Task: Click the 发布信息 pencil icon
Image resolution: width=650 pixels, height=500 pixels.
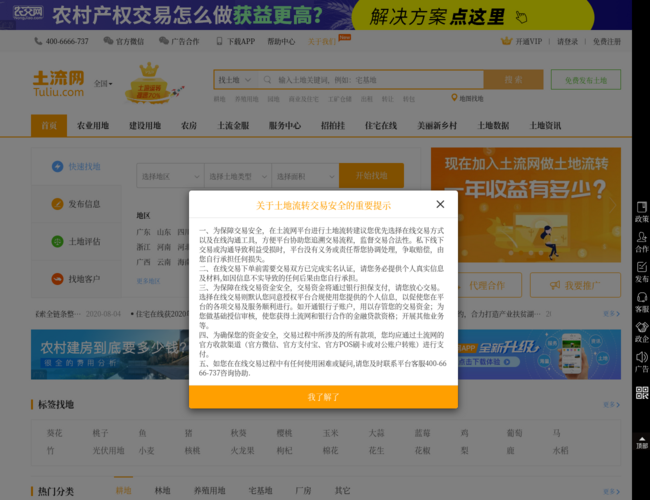Action: pyautogui.click(x=57, y=204)
